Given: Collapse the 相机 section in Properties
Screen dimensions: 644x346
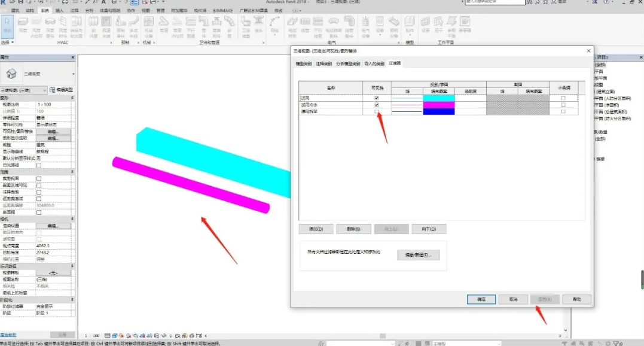Looking at the screenshot, I should click(x=72, y=219).
